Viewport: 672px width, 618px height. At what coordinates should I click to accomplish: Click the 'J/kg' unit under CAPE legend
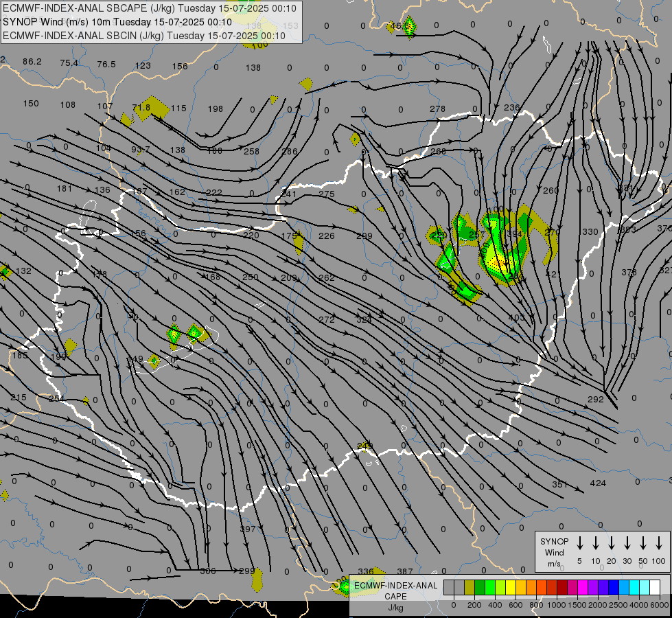click(395, 608)
